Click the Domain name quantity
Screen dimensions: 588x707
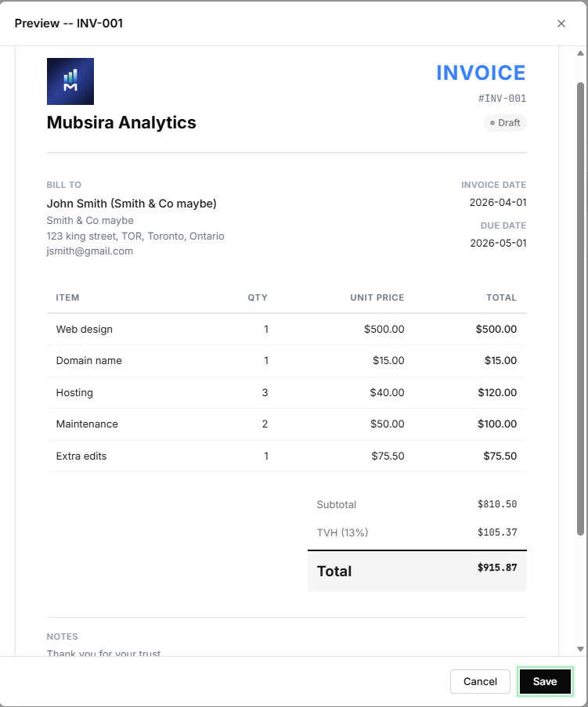click(266, 361)
